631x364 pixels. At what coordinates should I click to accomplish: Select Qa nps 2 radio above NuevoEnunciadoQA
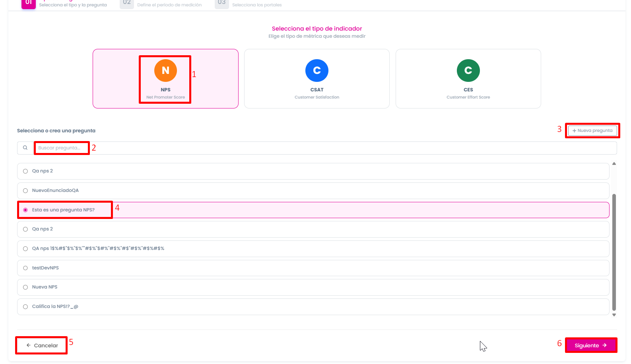pyautogui.click(x=25, y=171)
